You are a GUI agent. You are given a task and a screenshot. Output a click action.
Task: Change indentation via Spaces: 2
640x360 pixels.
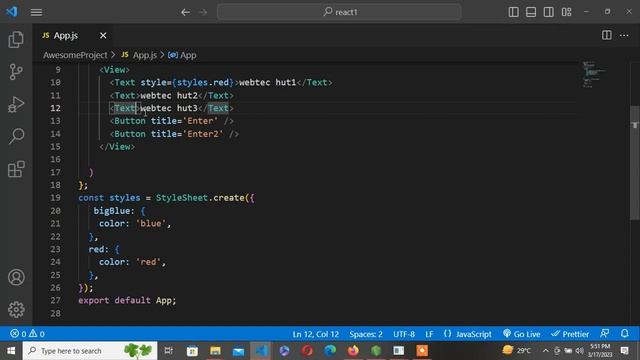tap(366, 334)
